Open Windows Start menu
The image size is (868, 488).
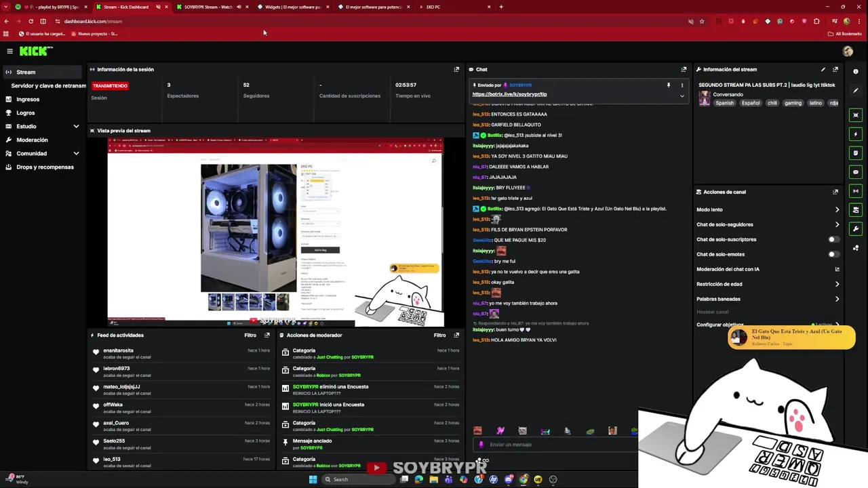[313, 479]
